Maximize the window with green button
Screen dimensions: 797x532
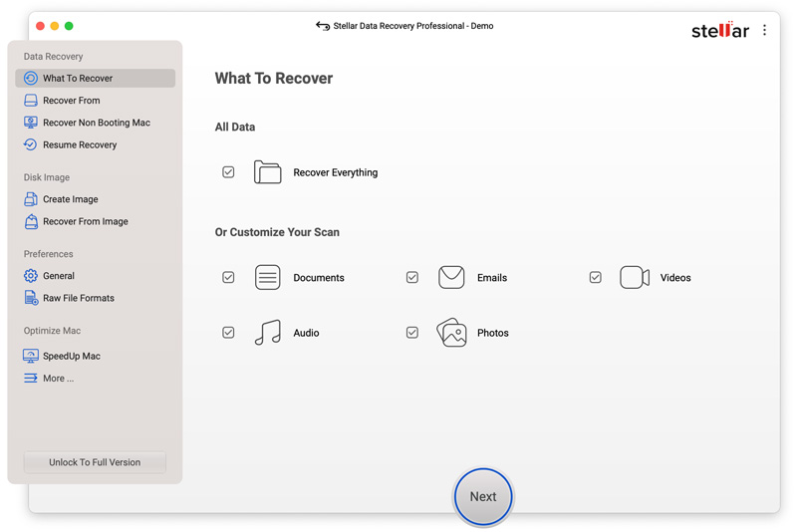(x=69, y=26)
